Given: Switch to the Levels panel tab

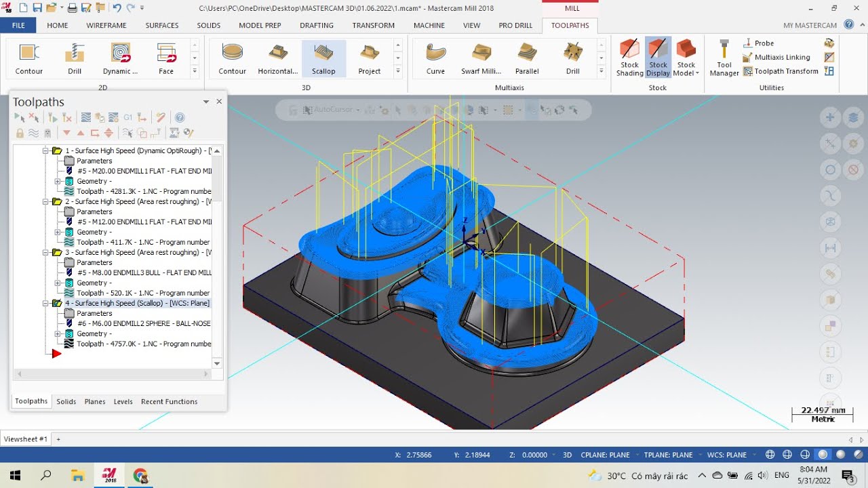Looking at the screenshot, I should coord(123,401).
